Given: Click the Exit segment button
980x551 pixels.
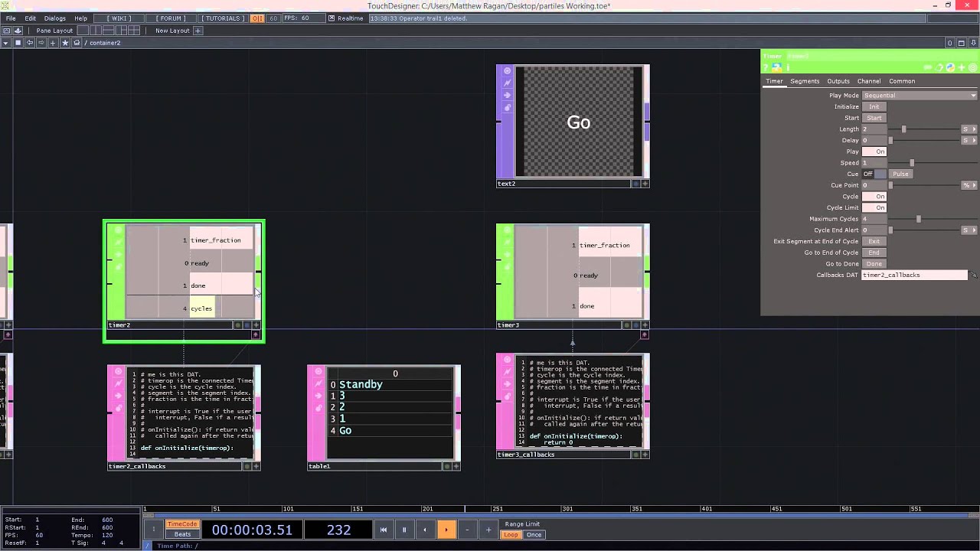Looking at the screenshot, I should (x=874, y=241).
